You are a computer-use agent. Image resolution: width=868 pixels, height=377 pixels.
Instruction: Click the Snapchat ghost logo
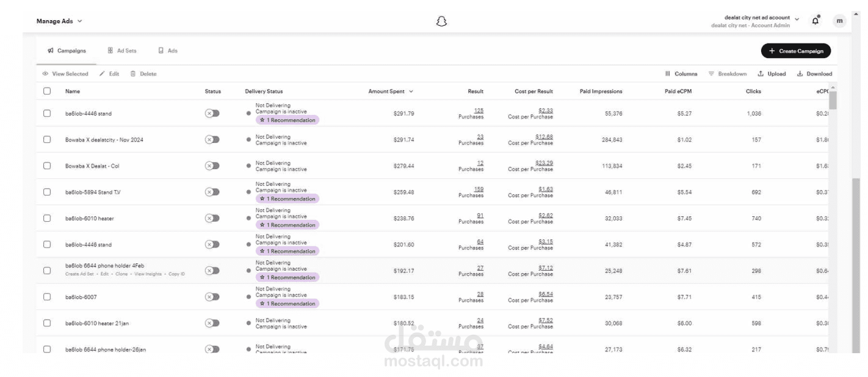[x=442, y=21]
